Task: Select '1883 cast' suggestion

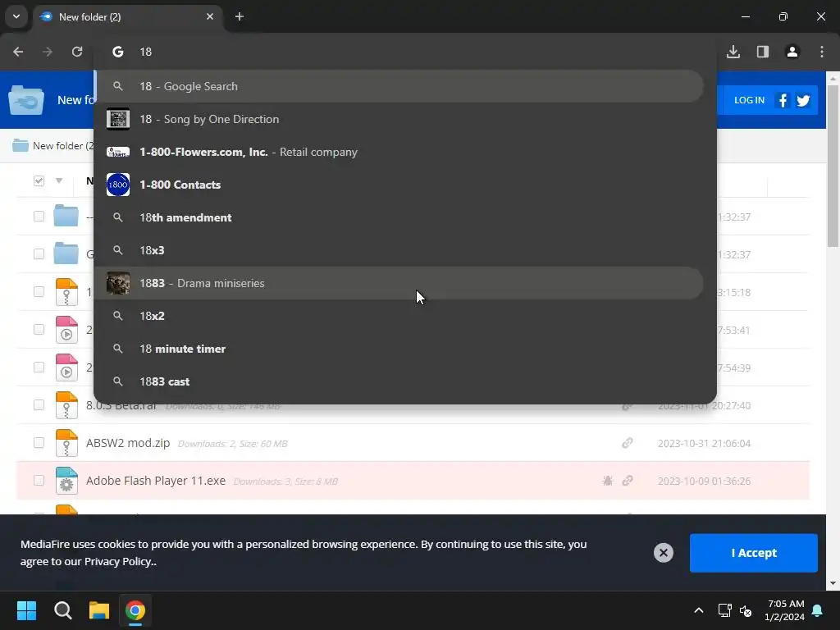Action: (x=399, y=381)
